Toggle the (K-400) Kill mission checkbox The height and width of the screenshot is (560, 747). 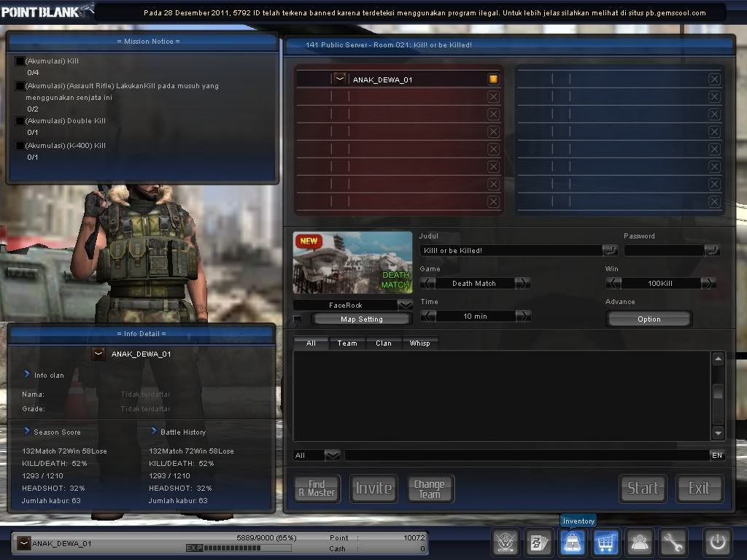click(20, 146)
